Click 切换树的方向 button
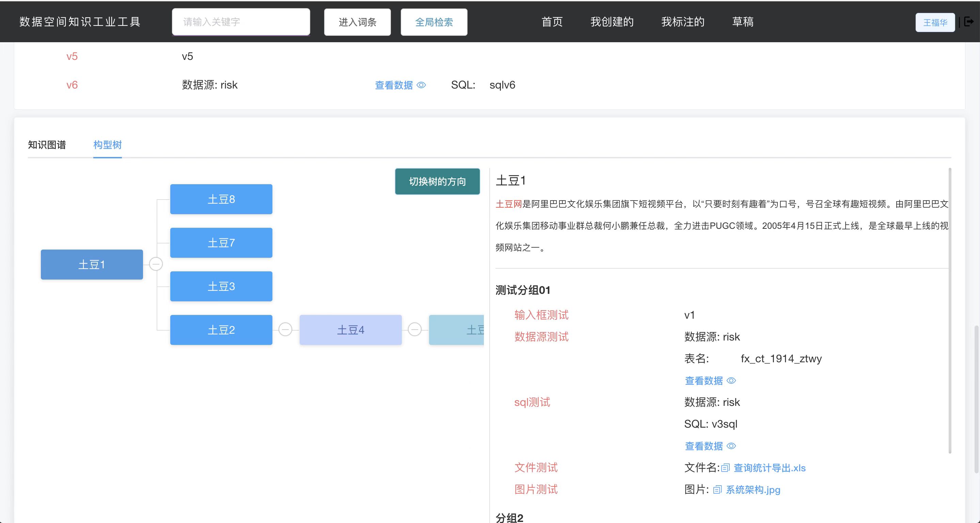The height and width of the screenshot is (523, 980). pyautogui.click(x=437, y=181)
